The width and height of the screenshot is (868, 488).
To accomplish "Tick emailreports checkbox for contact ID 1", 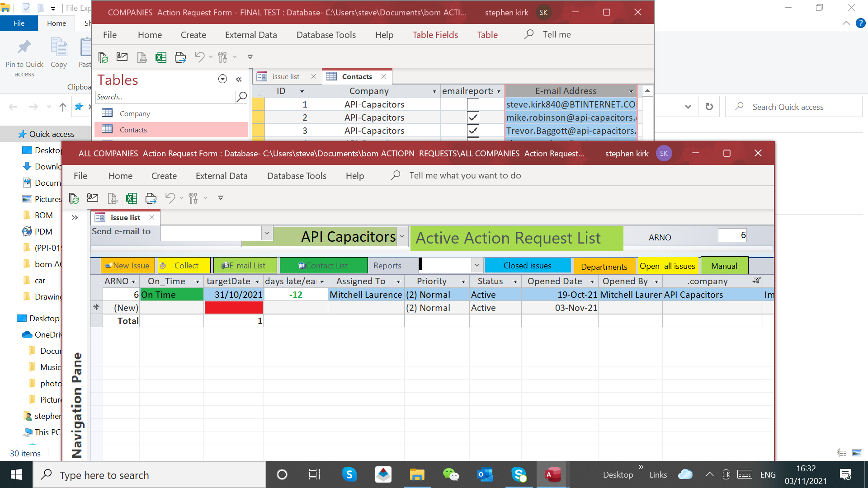I will [x=473, y=104].
